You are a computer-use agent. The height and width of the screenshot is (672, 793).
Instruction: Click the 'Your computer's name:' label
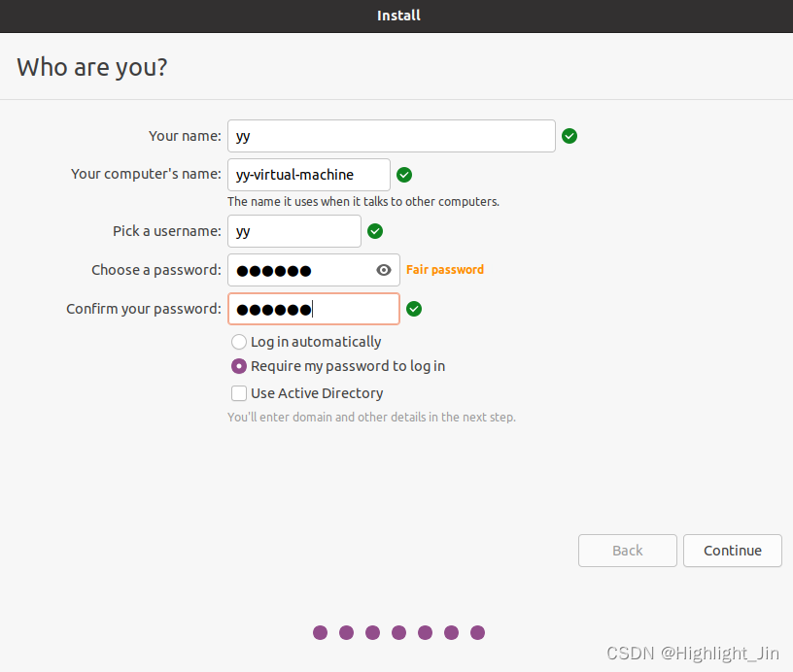point(146,174)
